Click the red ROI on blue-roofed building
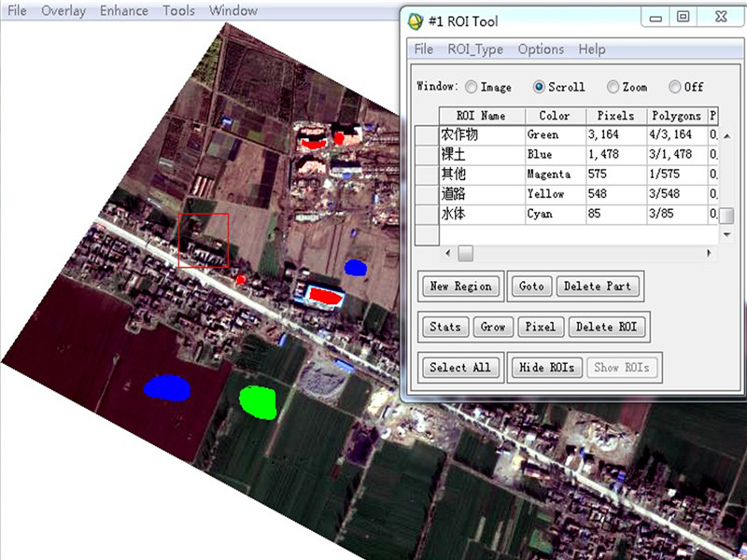747x560 pixels. pyautogui.click(x=326, y=297)
